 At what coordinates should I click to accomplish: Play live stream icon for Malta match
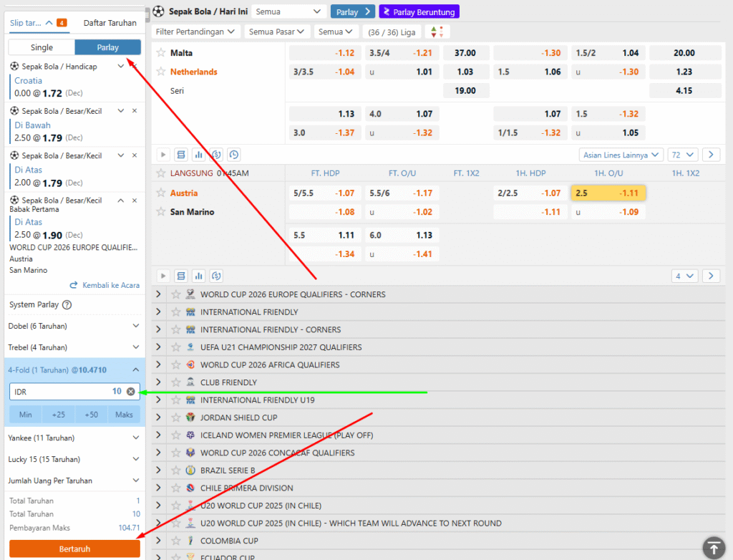click(163, 155)
